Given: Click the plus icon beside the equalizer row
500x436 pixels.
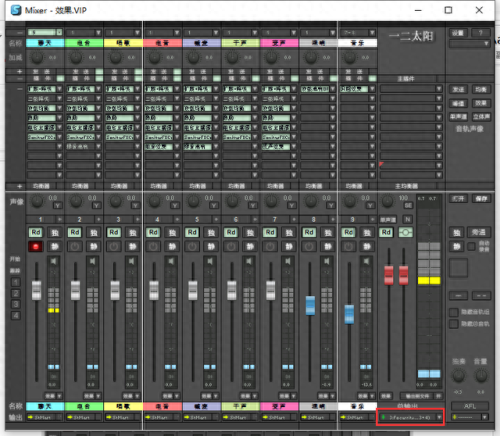Looking at the screenshot, I should pos(19,186).
